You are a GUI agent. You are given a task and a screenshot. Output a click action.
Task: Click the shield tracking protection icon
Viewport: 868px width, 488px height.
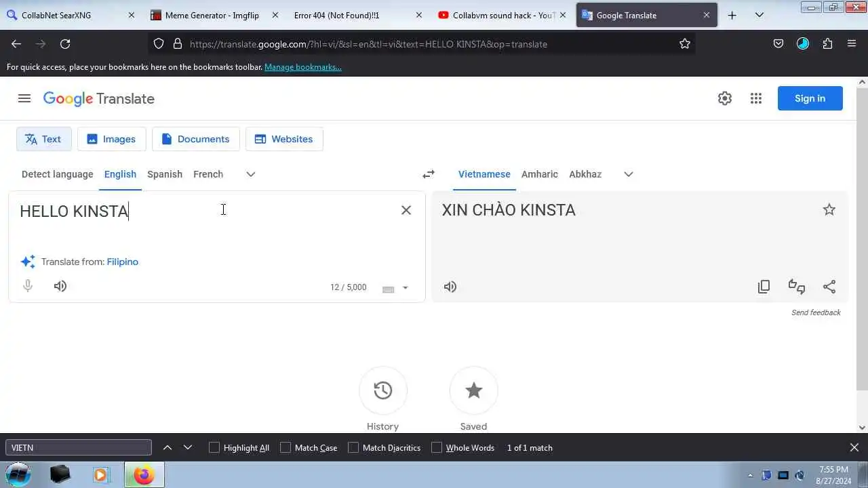[x=159, y=44]
